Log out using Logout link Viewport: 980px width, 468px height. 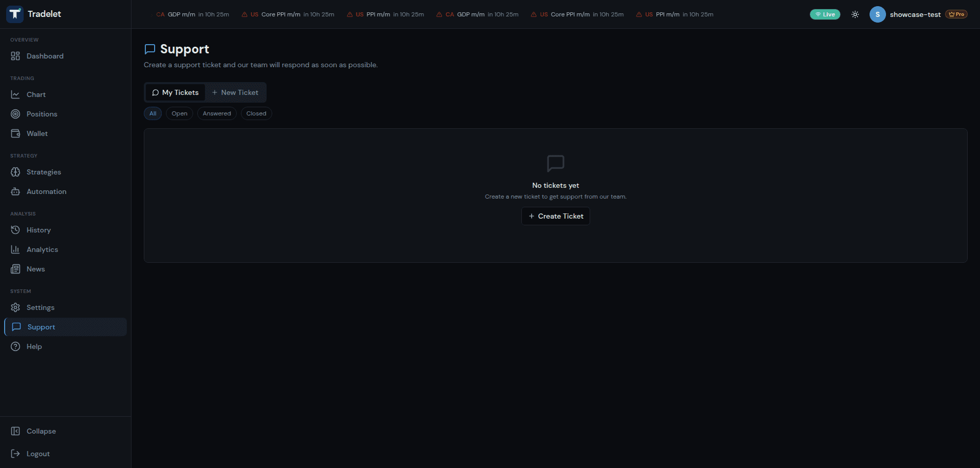pos(38,454)
